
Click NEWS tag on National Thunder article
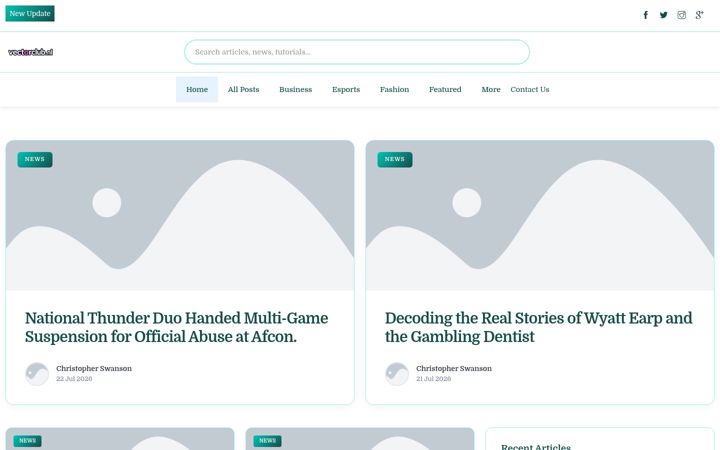coord(35,159)
